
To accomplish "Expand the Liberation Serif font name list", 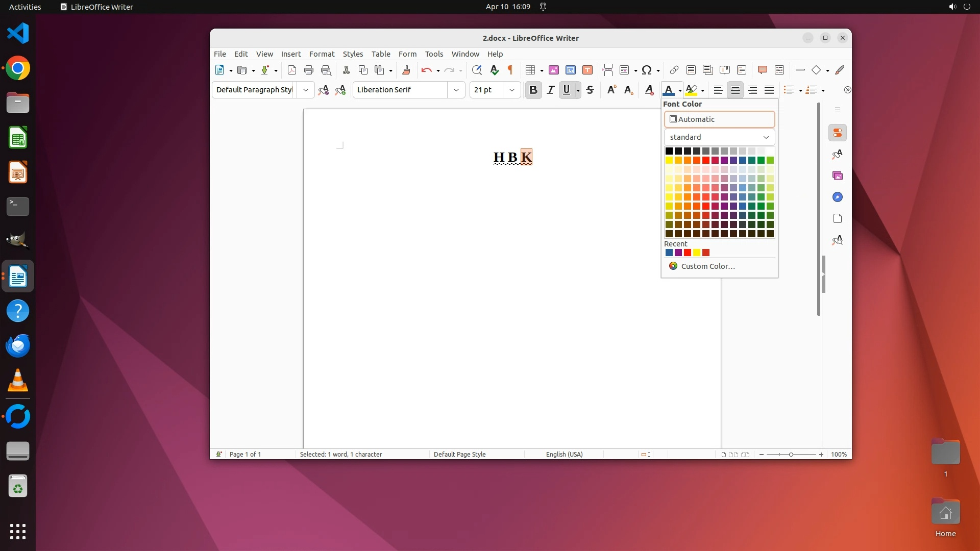I will tap(456, 90).
